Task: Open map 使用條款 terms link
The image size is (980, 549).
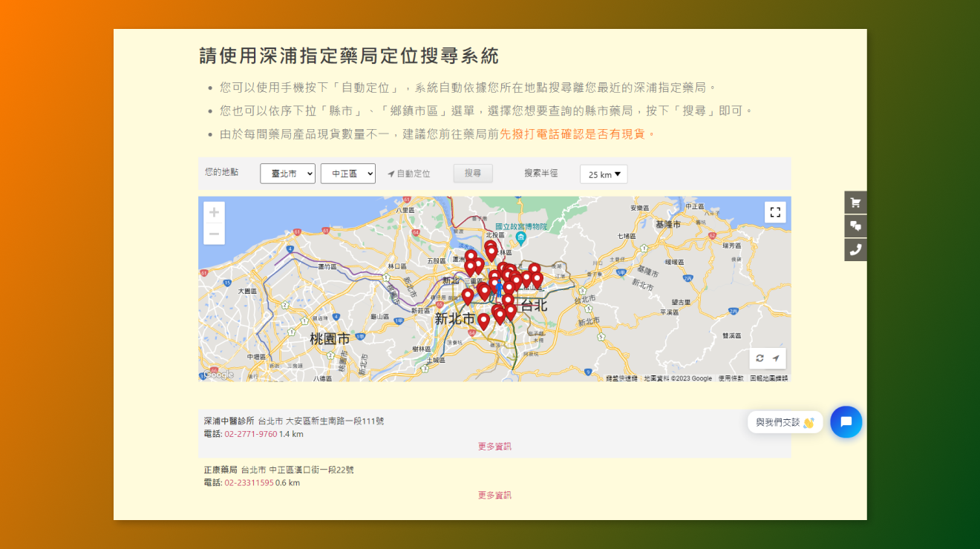Action: 731,378
